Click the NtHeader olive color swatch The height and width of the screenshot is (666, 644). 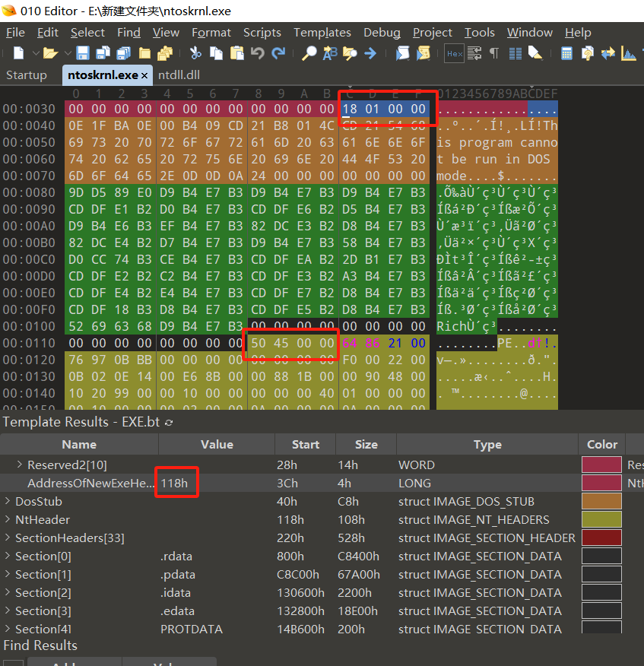pyautogui.click(x=601, y=519)
